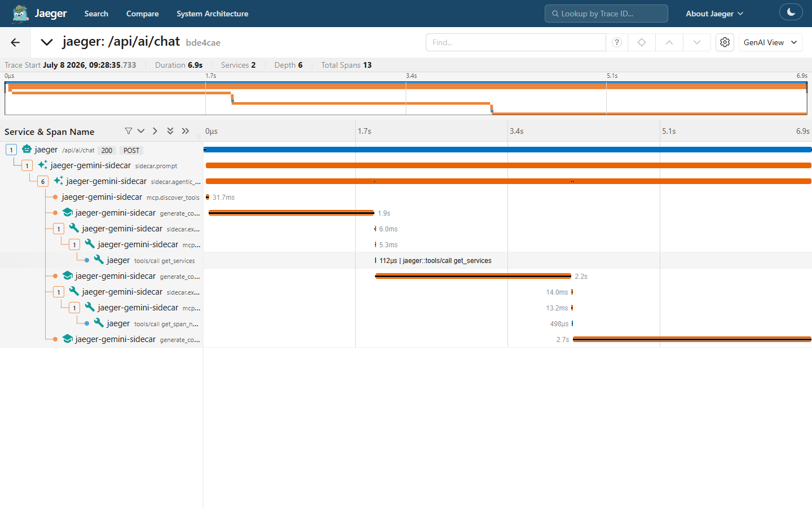Click the filter icon in span name header

pos(129,131)
